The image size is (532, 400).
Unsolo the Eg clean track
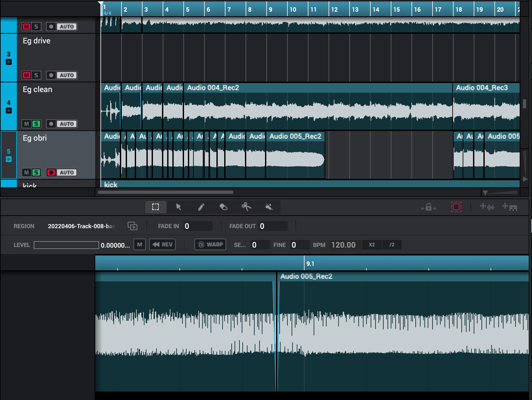pos(36,124)
